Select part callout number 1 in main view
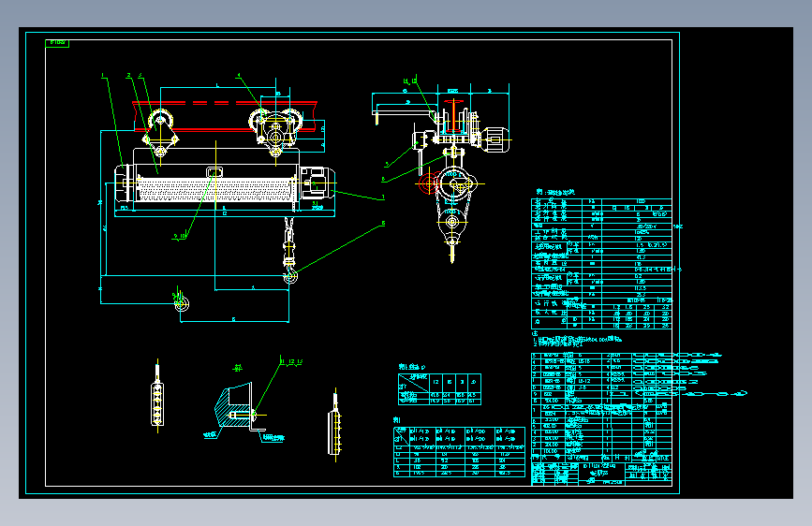The width and height of the screenshot is (812, 526). (x=103, y=76)
